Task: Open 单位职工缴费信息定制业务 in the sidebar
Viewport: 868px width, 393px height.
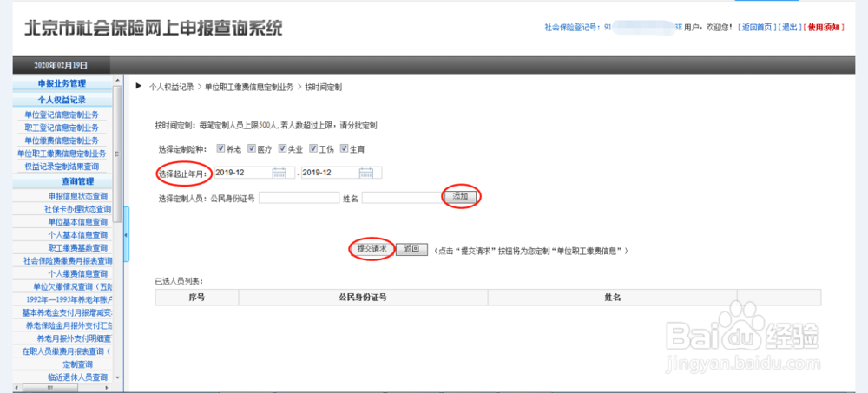Action: tap(62, 154)
